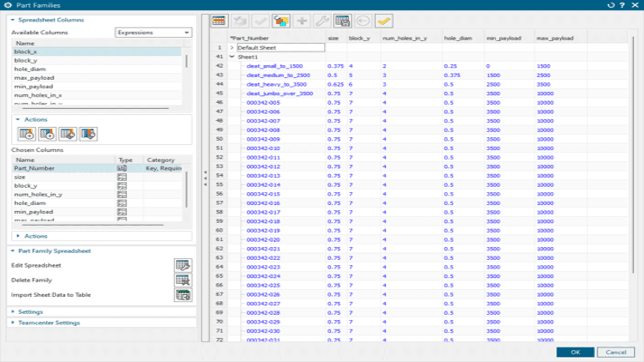
Task: Collapse the Actions group below Available Columns
Action: pos(18,120)
